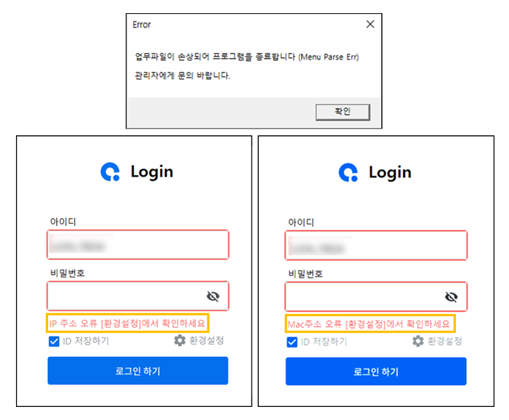This screenshot has height=420, width=509.
Task: Click the 아이디 field in right login
Action: [376, 245]
